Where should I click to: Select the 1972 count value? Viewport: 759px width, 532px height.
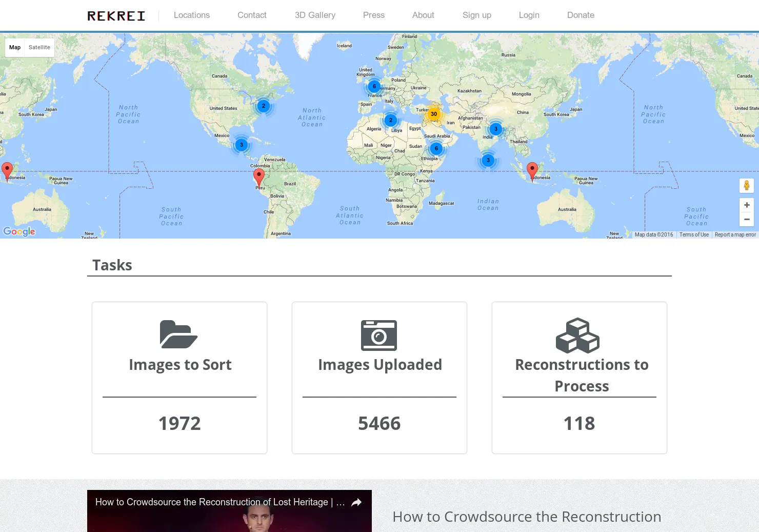[179, 423]
